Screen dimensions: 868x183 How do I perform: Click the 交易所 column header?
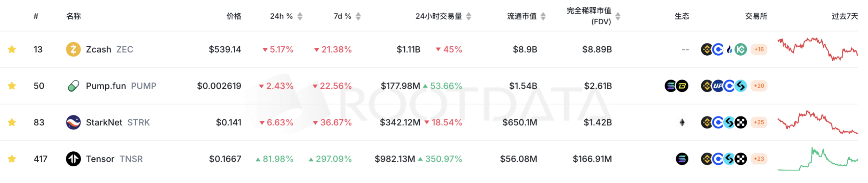756,16
